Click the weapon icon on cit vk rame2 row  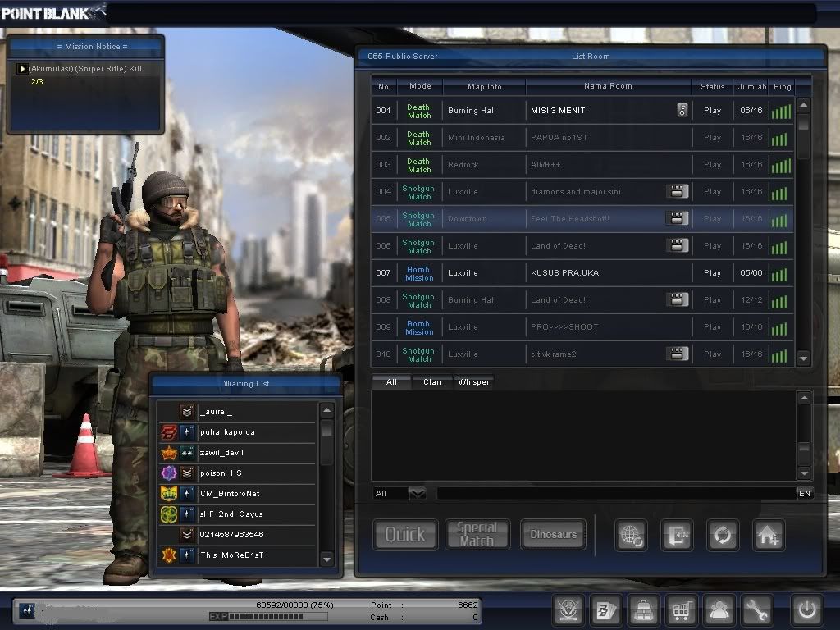(677, 354)
